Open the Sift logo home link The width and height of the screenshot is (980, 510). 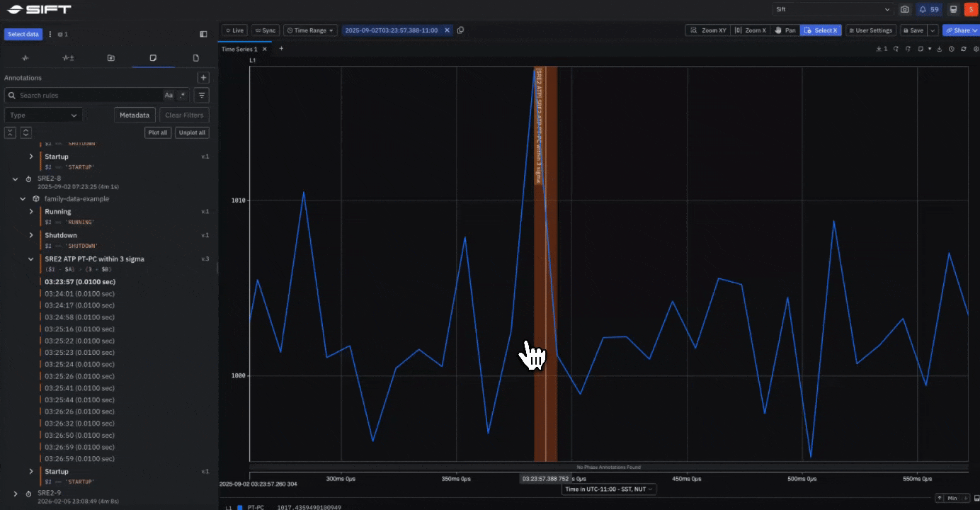pos(40,10)
